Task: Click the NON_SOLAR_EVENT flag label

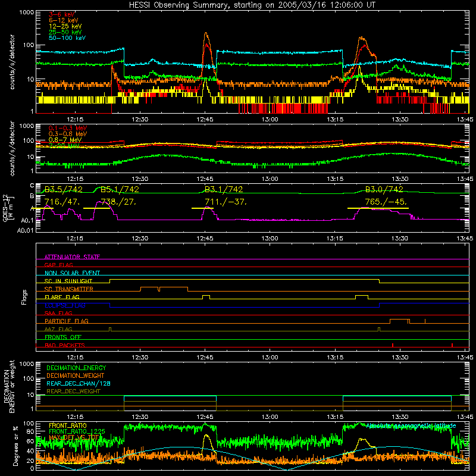Action: [72, 273]
